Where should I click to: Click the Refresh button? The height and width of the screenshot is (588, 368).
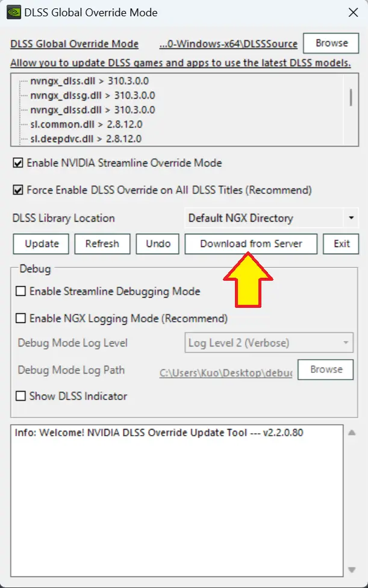click(102, 244)
